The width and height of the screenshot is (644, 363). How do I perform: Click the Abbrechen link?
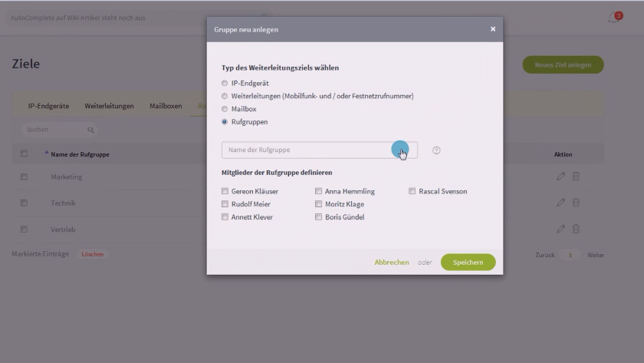click(392, 262)
